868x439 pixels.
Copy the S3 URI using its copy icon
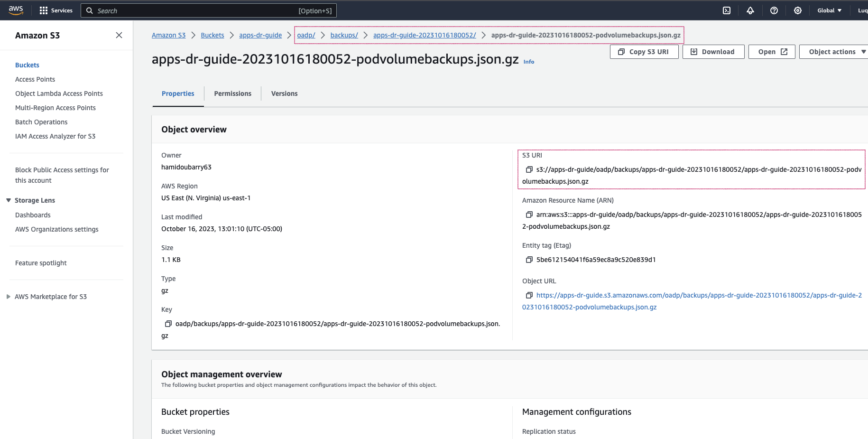point(529,169)
